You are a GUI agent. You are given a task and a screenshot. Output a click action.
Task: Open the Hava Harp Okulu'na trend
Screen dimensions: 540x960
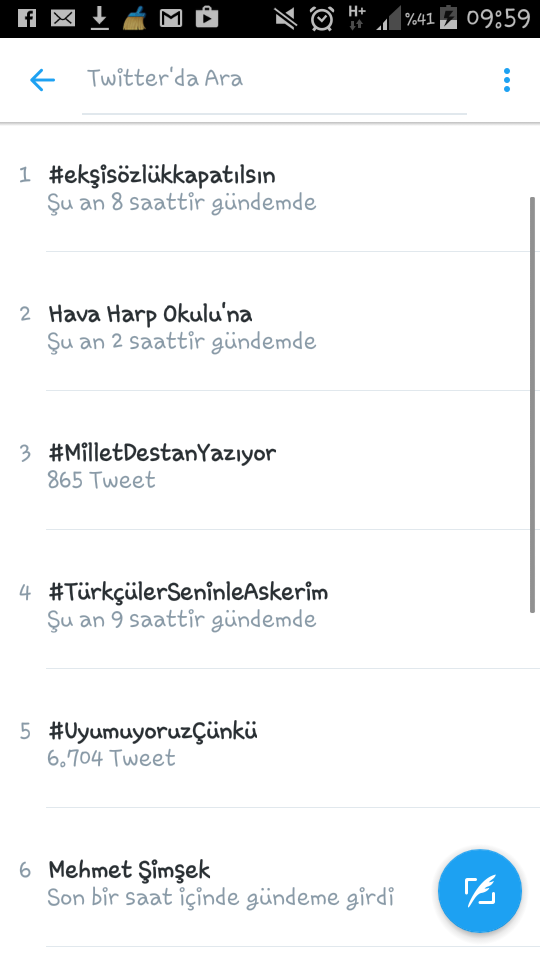point(270,327)
